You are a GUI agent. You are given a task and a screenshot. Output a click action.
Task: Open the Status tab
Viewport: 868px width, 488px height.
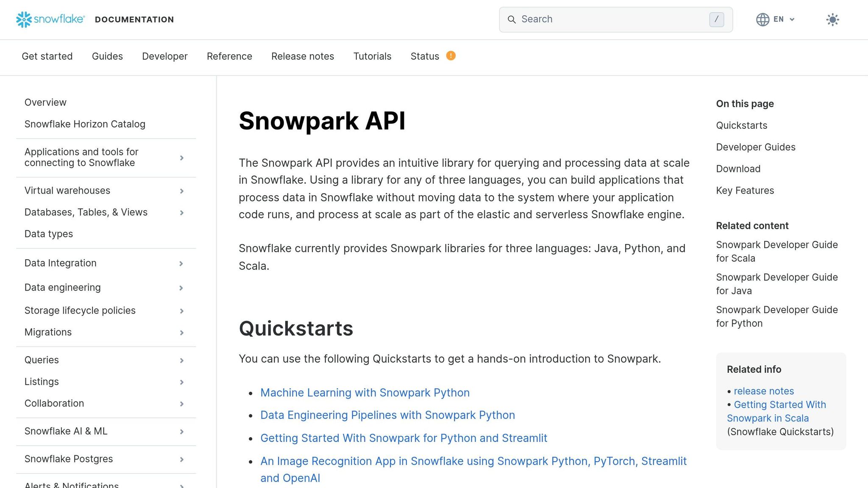(425, 56)
